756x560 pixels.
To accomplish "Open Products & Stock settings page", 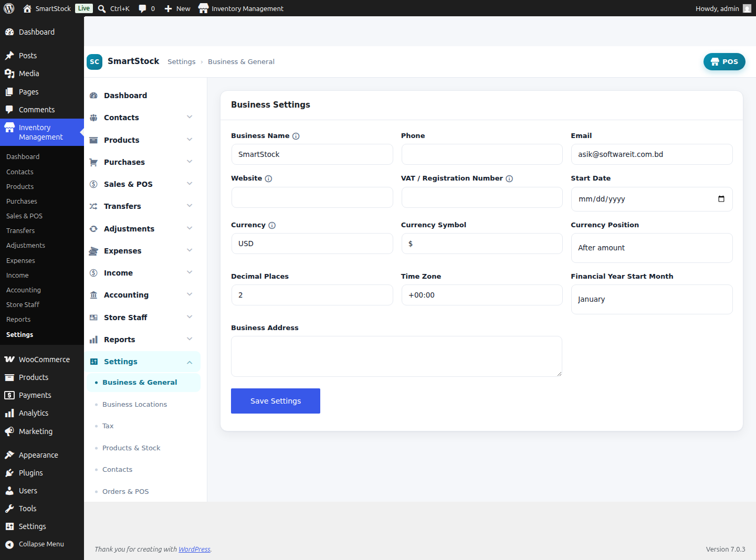I will pos(131,448).
